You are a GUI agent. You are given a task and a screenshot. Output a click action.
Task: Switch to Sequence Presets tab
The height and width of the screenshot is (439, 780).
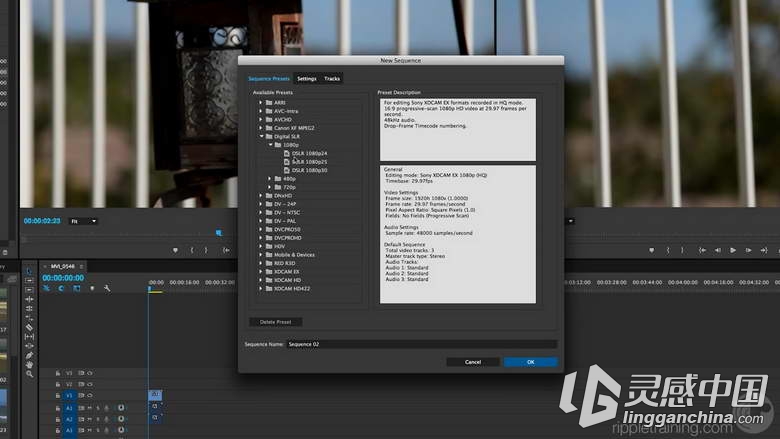(269, 79)
